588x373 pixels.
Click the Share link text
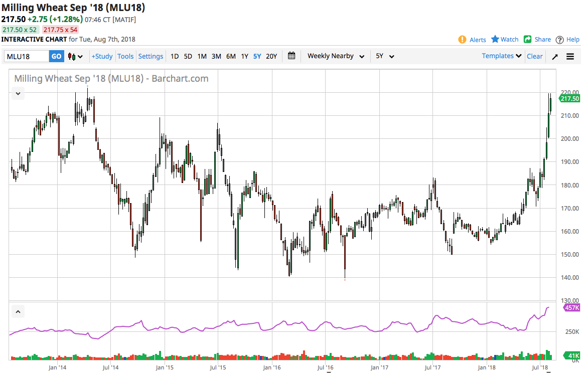[x=543, y=40]
